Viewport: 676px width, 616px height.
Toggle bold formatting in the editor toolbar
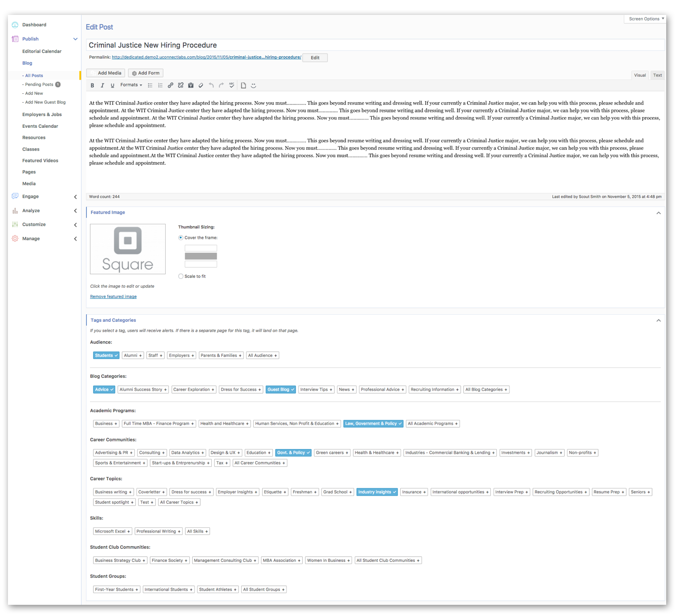coord(92,85)
